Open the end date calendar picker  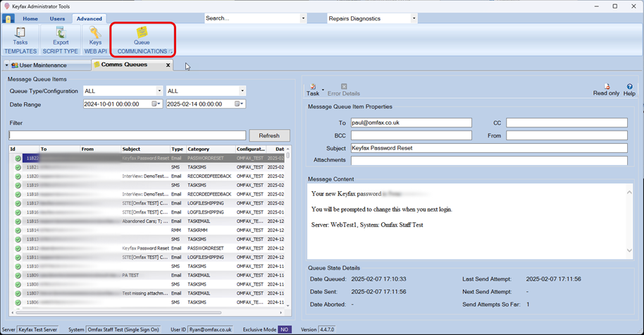coord(239,104)
